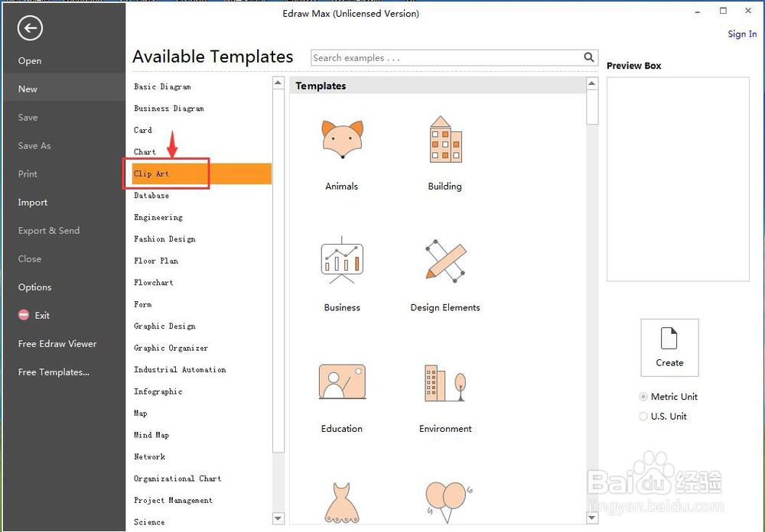Select Business Diagram category
This screenshot has height=532, width=765.
click(x=169, y=109)
